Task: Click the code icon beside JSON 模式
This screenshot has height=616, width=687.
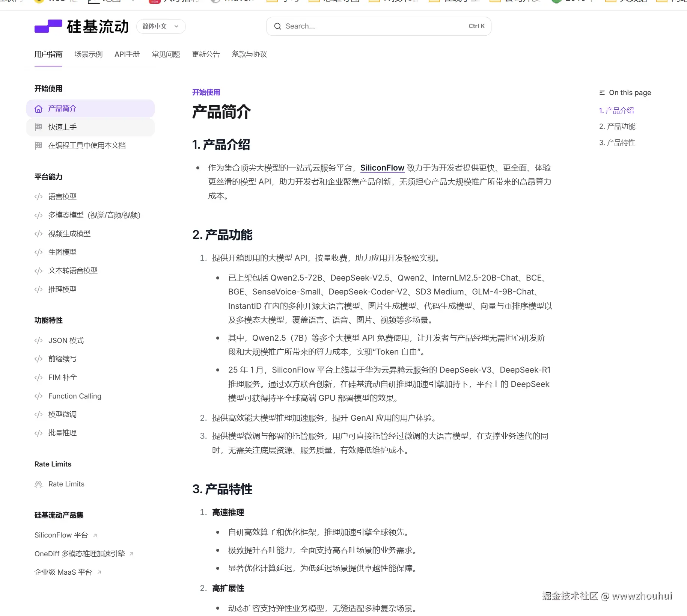Action: pos(38,340)
